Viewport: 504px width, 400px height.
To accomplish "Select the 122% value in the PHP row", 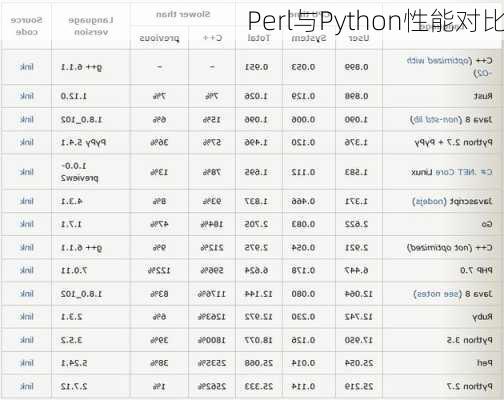I will pos(159,270).
